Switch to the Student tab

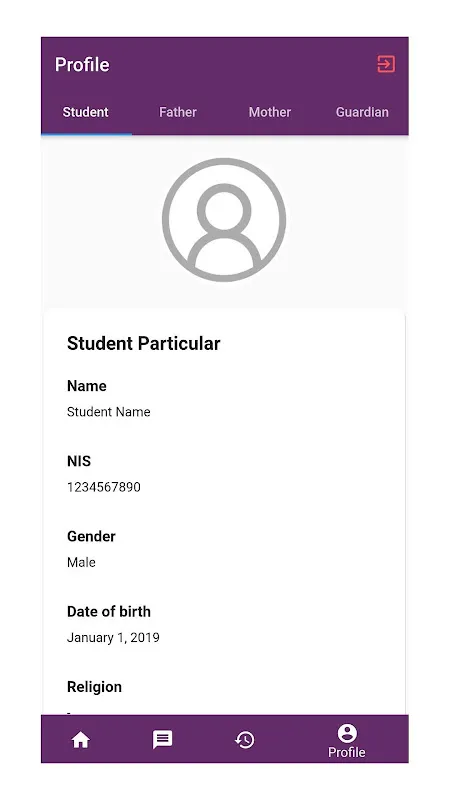[86, 112]
